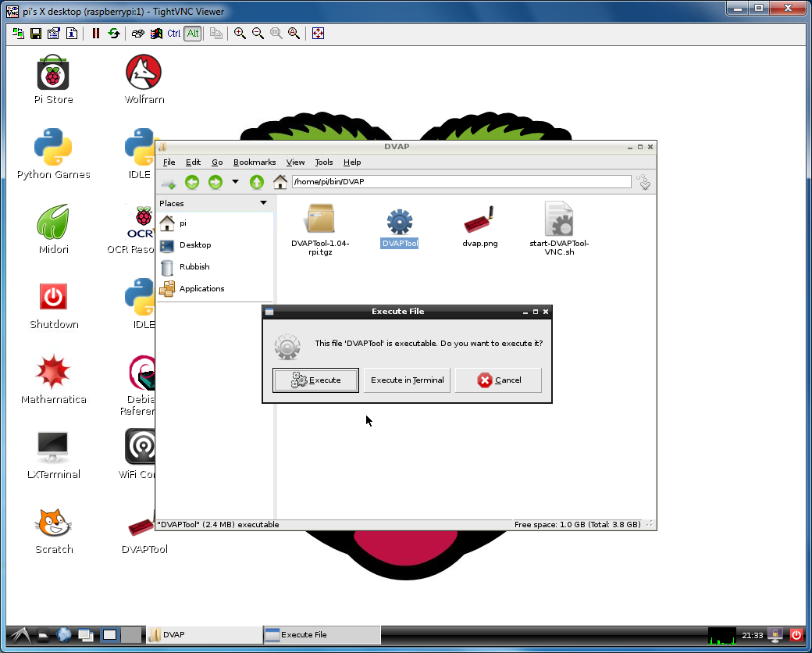Screen dimensions: 812x653
Task: Select the Python Games desktop icon
Action: click(x=53, y=154)
